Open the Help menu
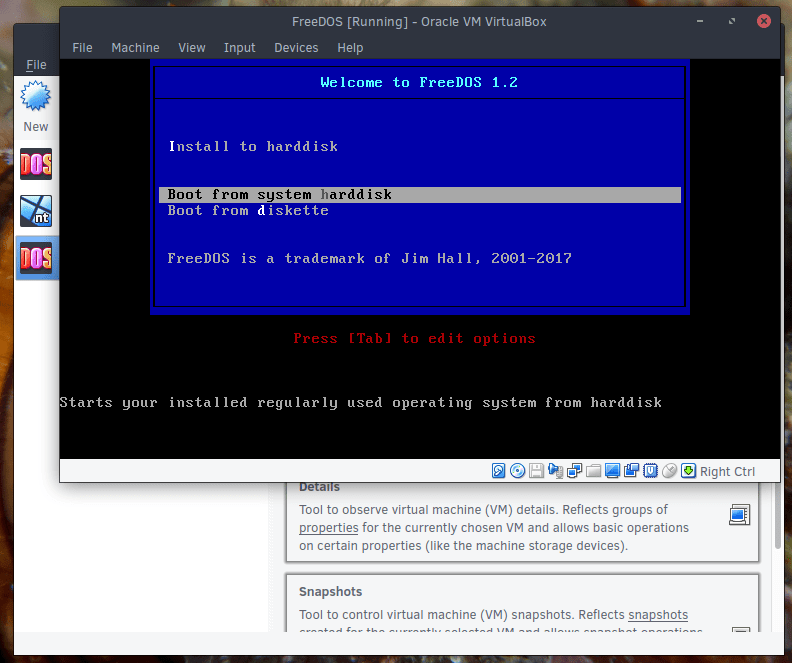This screenshot has width=792, height=663. coord(350,48)
